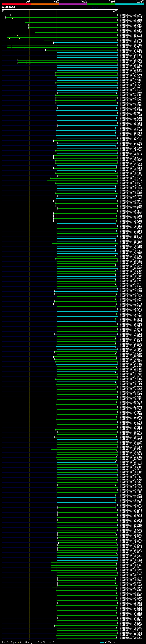Select hit label UniRef100_C5K6J3
The height and width of the screenshot is (644, 146).
(x=131, y=156)
